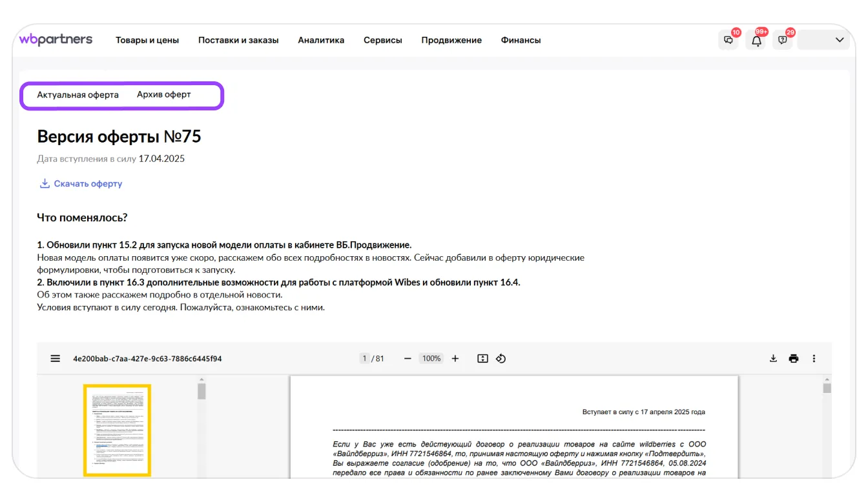
Task: Click the fit to page icon
Action: pyautogui.click(x=482, y=359)
